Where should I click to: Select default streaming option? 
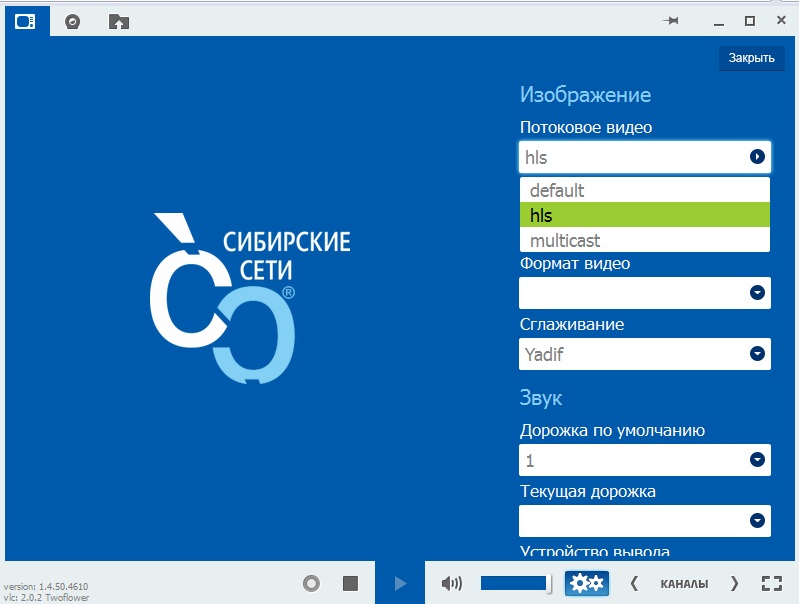click(x=645, y=190)
